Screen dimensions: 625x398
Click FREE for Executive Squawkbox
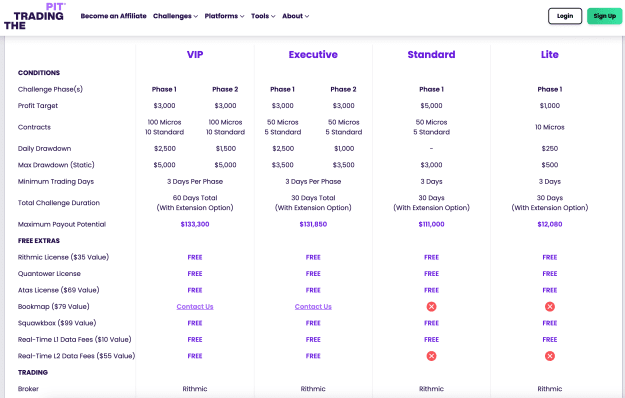[313, 323]
